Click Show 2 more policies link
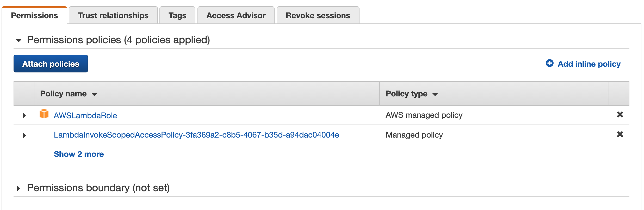 pos(79,154)
